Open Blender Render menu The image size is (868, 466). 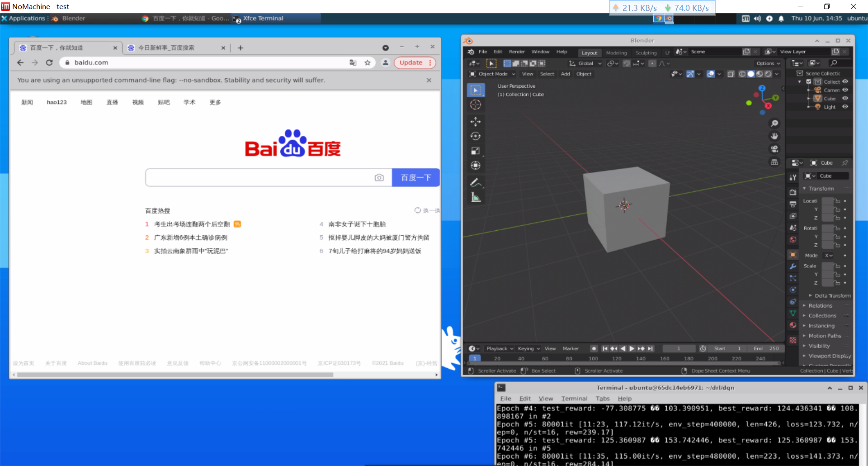[x=517, y=52]
